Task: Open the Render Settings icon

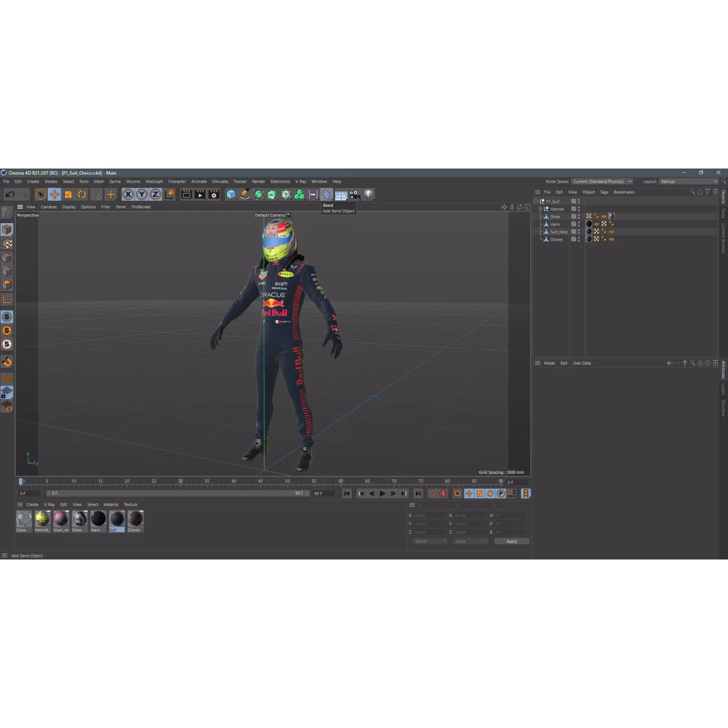Action: 213,194
